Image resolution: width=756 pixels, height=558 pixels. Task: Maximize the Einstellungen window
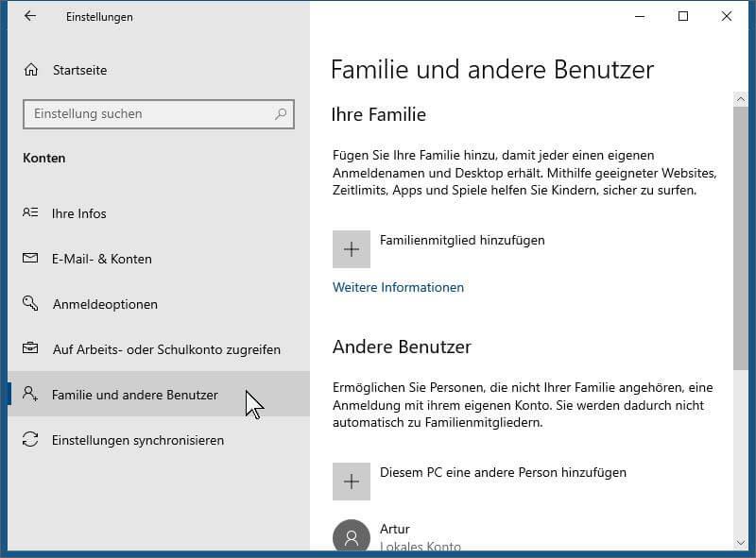[x=683, y=16]
